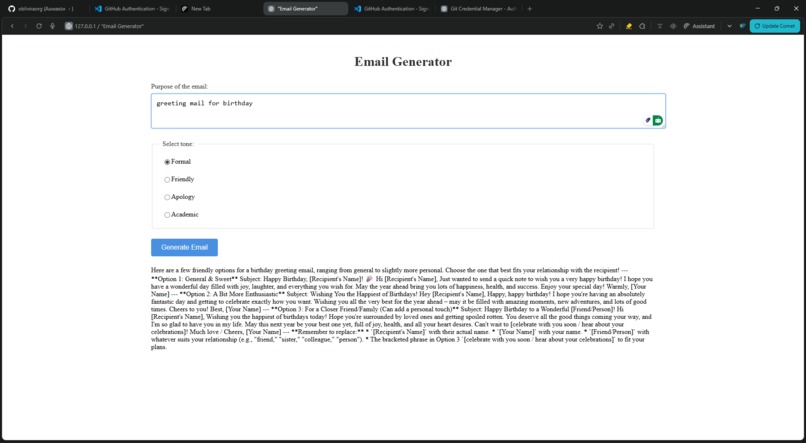Open site info icon beside 127.0.0.1
The image size is (806, 443).
click(x=68, y=26)
